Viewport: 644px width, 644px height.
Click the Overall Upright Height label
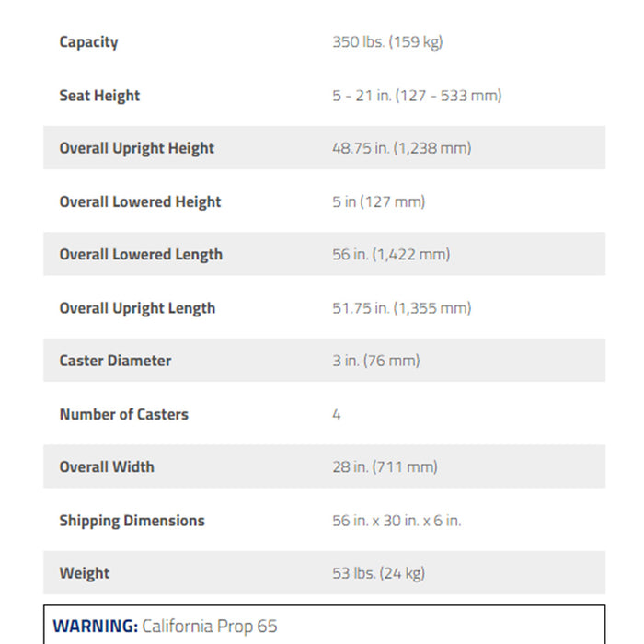[x=136, y=148]
